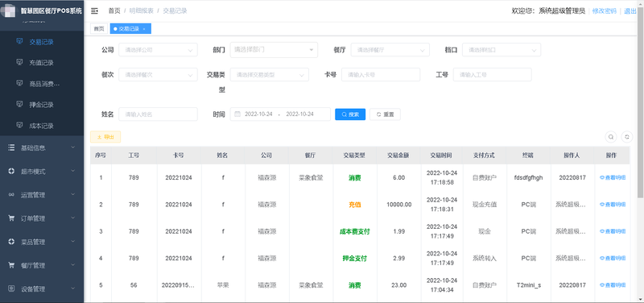Click the 运营管理 infinity icon
The image size is (644, 303).
click(11, 195)
